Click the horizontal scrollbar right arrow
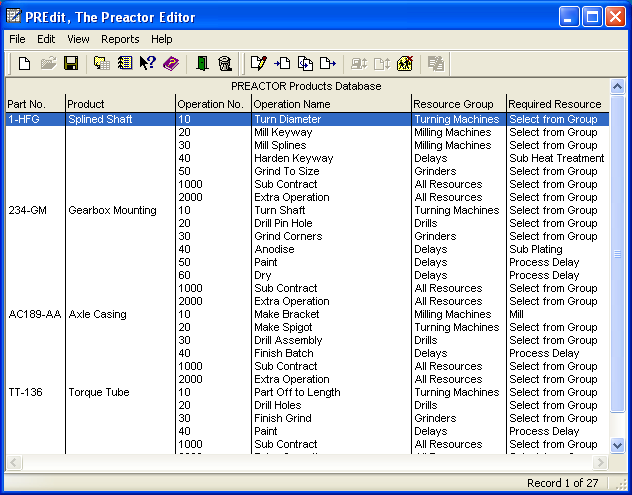This screenshot has width=632, height=495. 600,462
